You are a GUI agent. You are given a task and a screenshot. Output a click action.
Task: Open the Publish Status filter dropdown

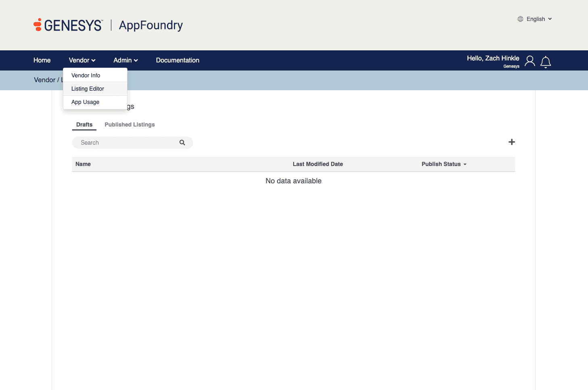444,164
